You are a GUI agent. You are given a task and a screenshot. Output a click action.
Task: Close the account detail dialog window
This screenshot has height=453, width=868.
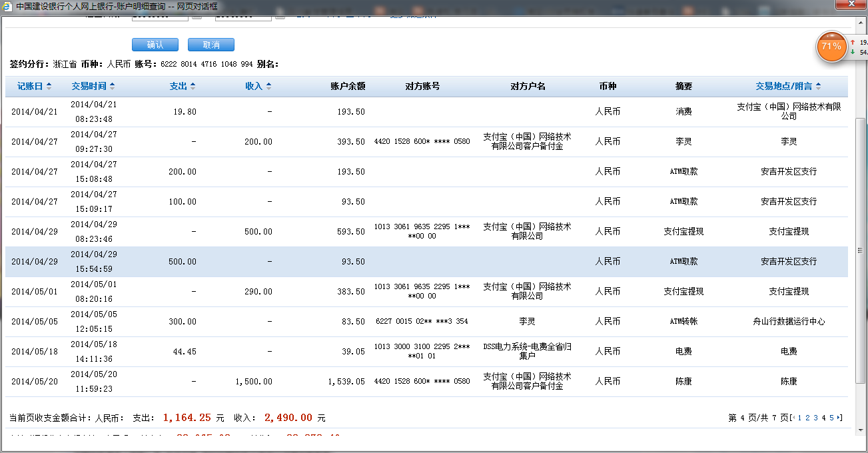[x=850, y=6]
